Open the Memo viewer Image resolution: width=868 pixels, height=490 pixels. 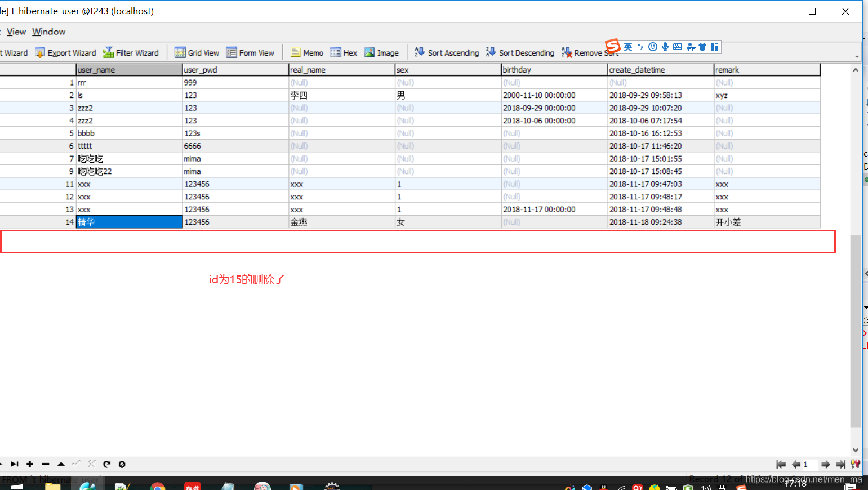pyautogui.click(x=307, y=53)
